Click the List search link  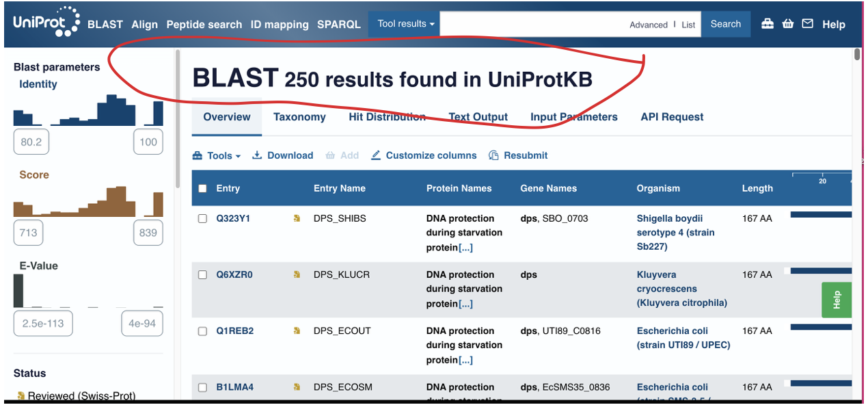coord(688,25)
